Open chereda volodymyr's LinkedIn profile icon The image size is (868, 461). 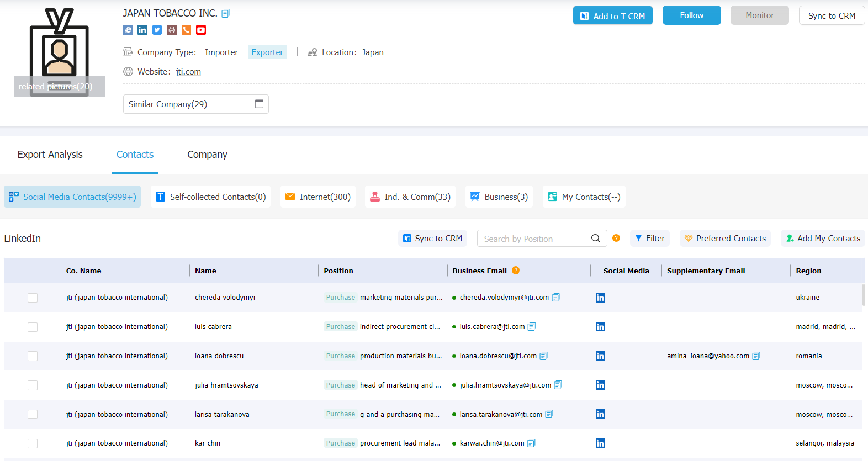[600, 298]
